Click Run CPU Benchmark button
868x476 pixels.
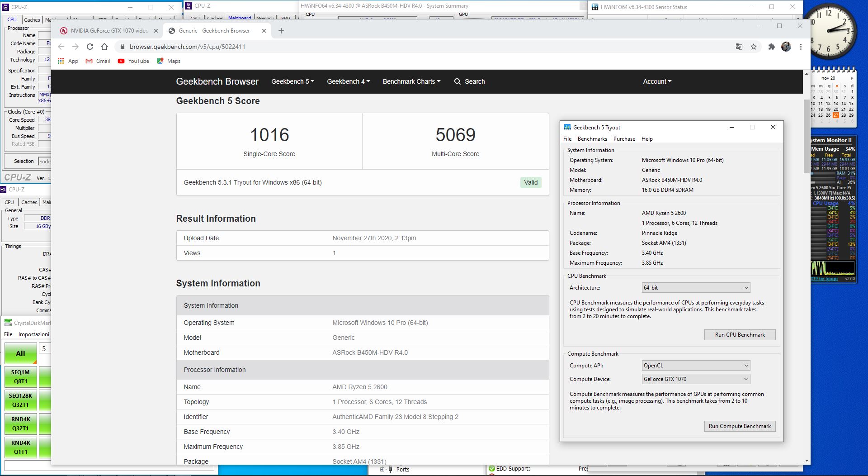(x=740, y=335)
